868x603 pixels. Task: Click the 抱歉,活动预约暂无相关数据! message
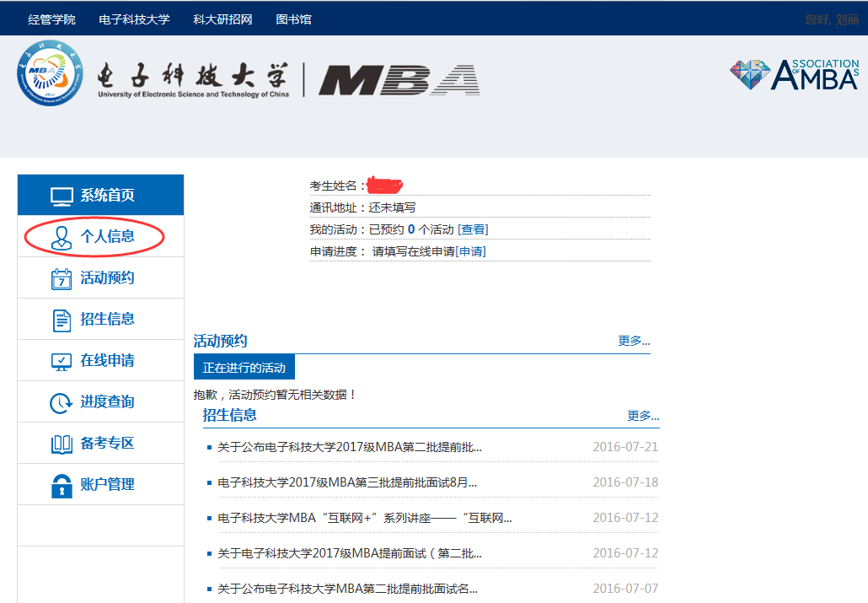coord(275,395)
